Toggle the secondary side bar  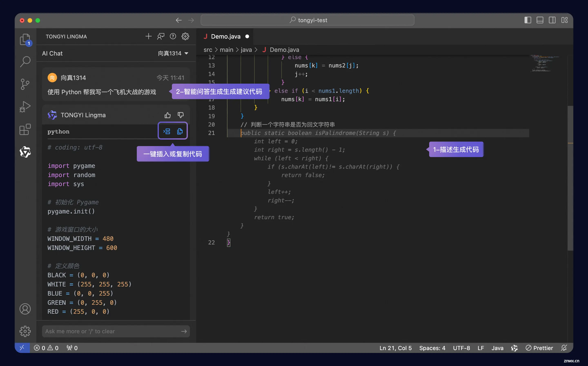(552, 20)
